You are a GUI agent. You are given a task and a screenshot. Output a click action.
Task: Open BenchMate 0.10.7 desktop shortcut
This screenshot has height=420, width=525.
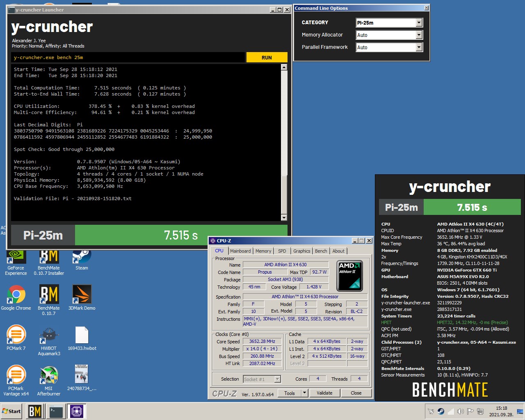click(49, 300)
